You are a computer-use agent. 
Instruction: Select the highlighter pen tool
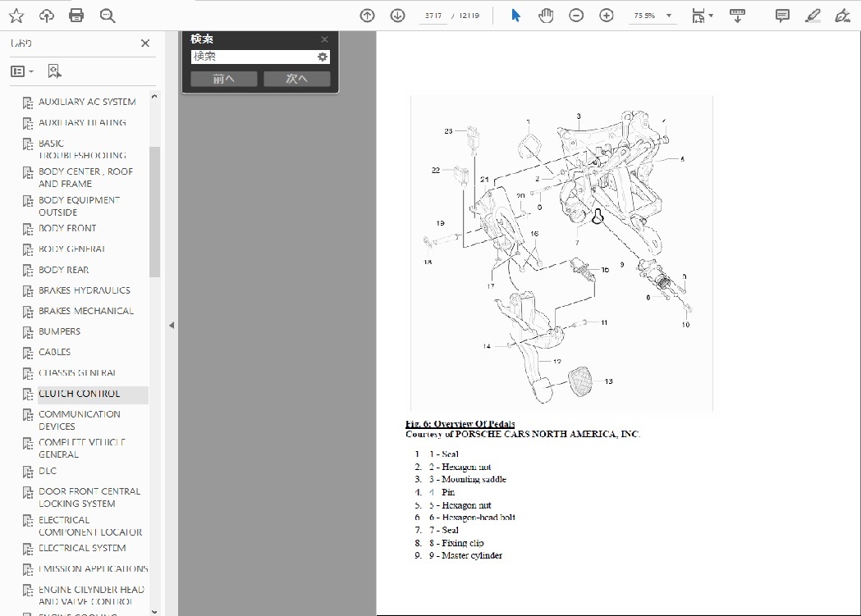pyautogui.click(x=813, y=16)
